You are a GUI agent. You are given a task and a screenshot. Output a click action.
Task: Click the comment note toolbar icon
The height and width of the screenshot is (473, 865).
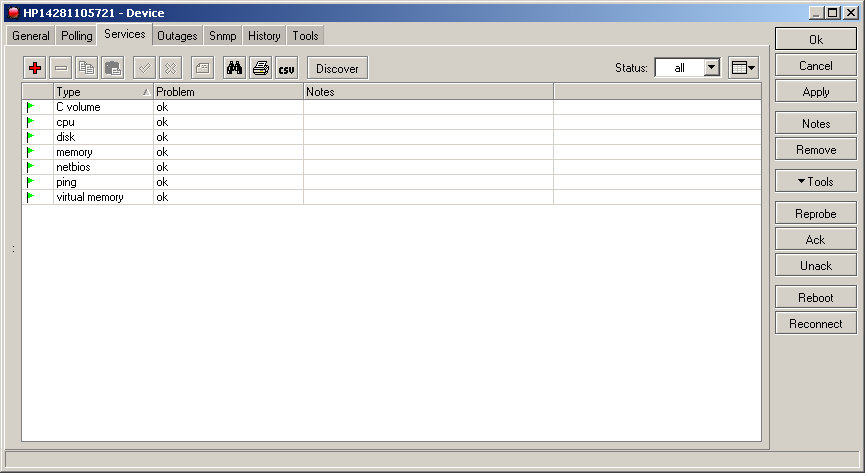(x=202, y=68)
